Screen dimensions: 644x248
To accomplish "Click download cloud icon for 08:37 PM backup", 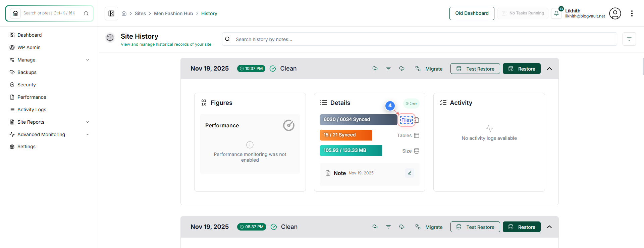I will coord(402,227).
